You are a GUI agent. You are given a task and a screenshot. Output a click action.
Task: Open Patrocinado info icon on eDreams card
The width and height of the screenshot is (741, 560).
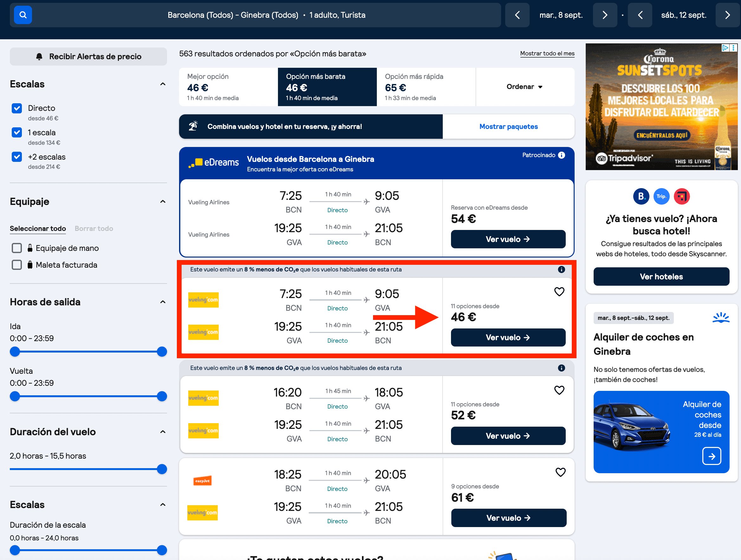click(x=562, y=155)
